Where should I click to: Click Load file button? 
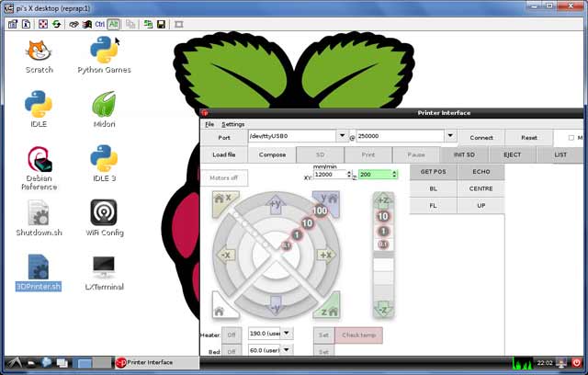tap(224, 154)
